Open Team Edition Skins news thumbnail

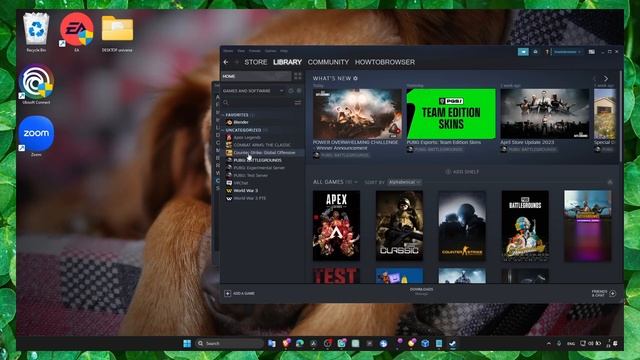451,113
